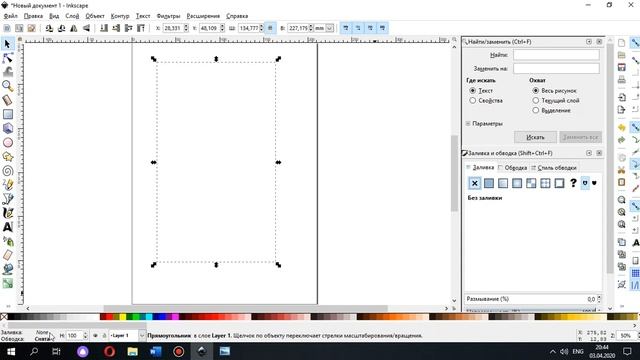This screenshot has height=360, width=640.
Task: Select the Text tool
Action: (7, 227)
